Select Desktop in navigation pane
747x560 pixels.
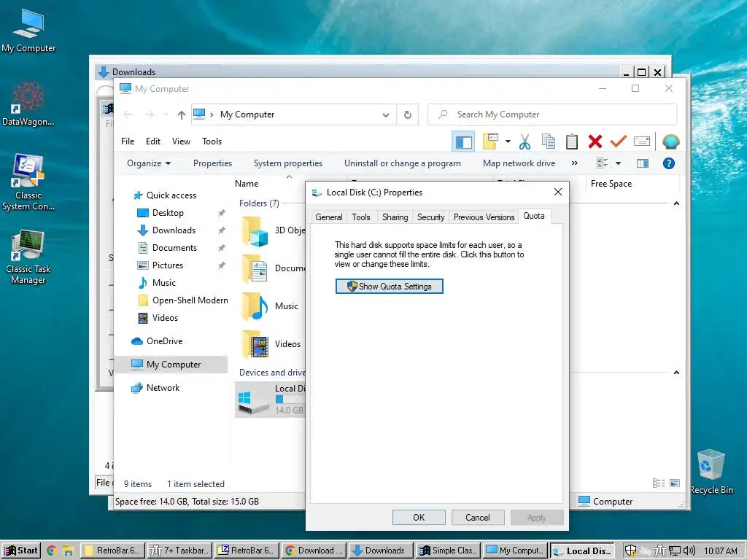click(168, 213)
